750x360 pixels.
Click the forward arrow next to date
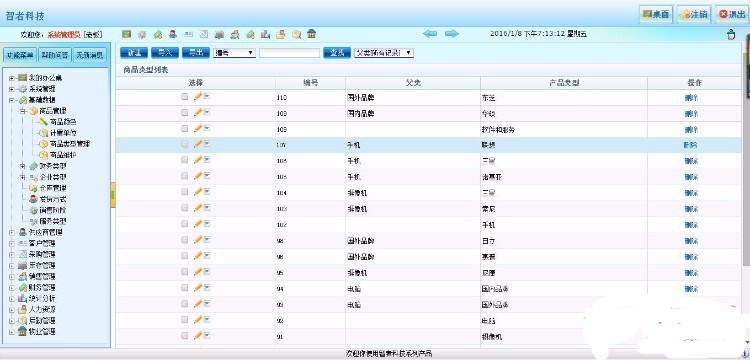coord(452,33)
